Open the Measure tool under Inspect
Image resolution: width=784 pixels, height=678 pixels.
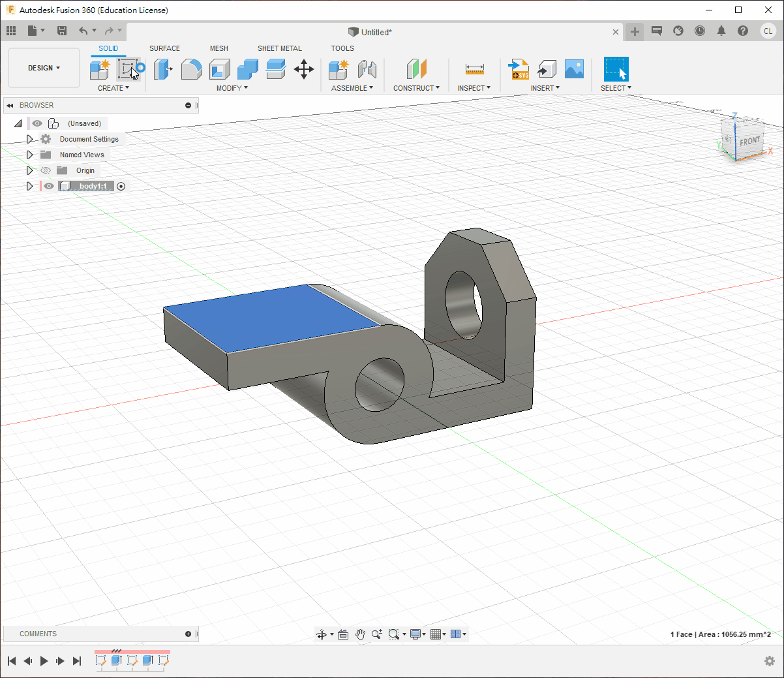(474, 69)
